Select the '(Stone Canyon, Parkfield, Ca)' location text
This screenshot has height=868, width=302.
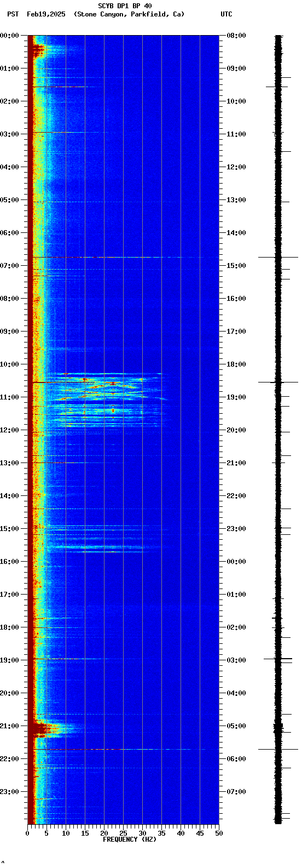pos(129,14)
